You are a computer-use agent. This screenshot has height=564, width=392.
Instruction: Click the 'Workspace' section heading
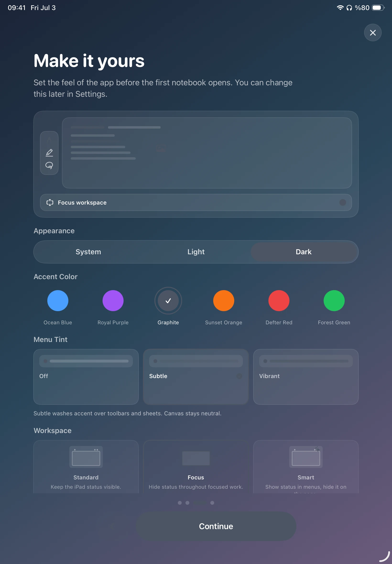[x=53, y=430]
